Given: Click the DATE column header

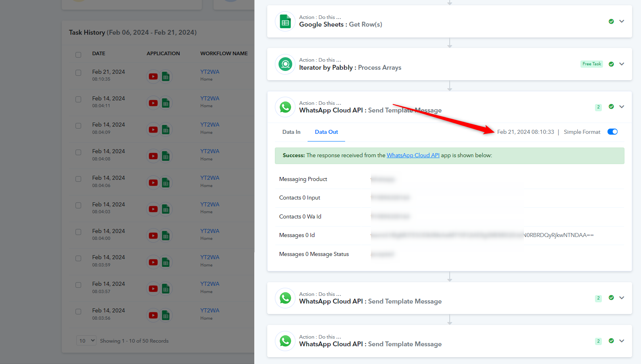Looking at the screenshot, I should (x=98, y=53).
